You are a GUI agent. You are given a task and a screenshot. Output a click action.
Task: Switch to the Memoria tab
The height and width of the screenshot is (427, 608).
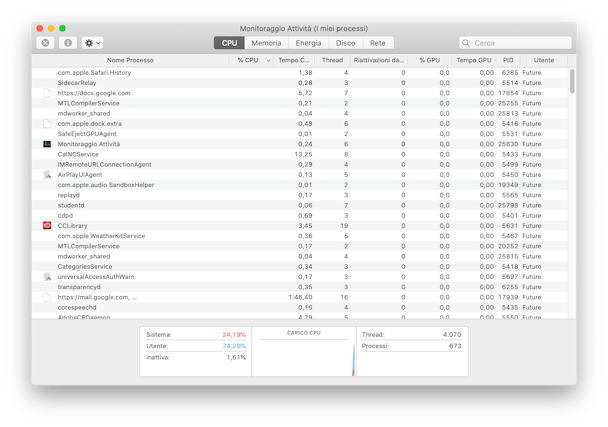tap(266, 43)
